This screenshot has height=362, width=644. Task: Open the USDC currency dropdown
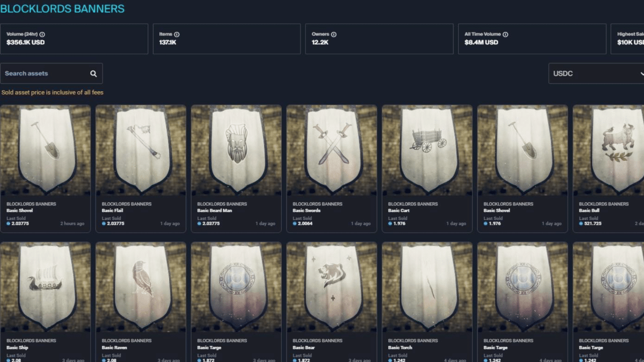(x=596, y=73)
